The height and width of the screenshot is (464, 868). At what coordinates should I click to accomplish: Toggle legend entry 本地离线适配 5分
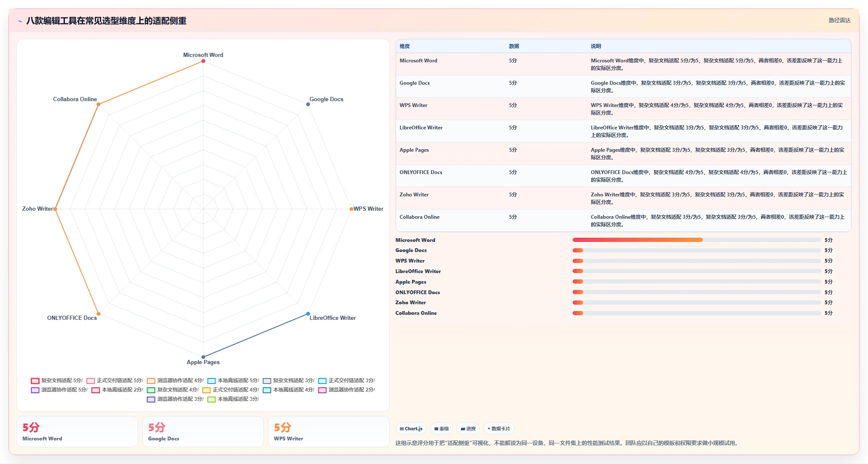pos(233,381)
